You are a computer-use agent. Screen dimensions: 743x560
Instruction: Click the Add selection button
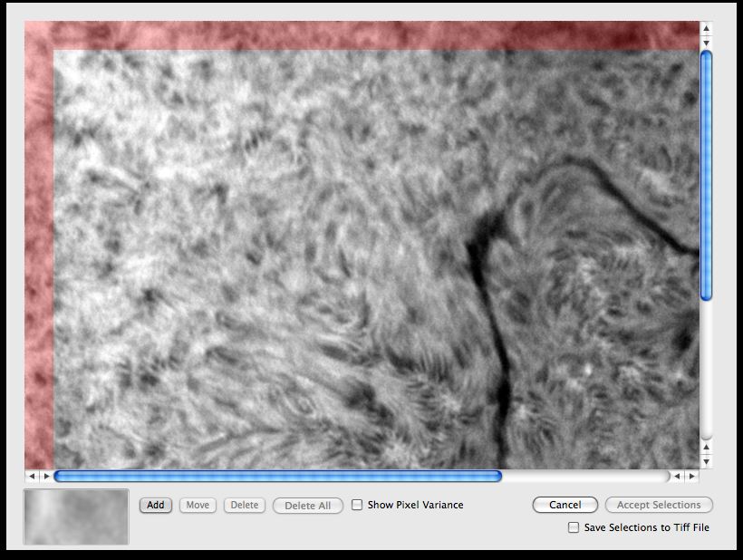(156, 505)
